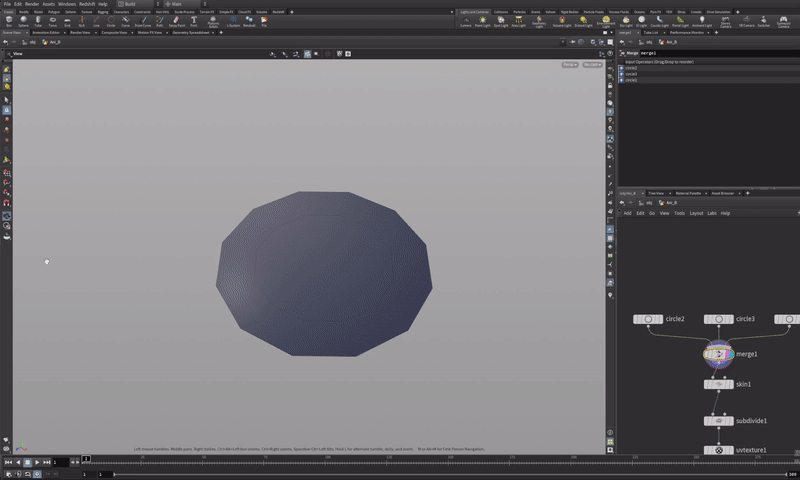Open the Assets menu
The height and width of the screenshot is (480, 800).
[48, 4]
